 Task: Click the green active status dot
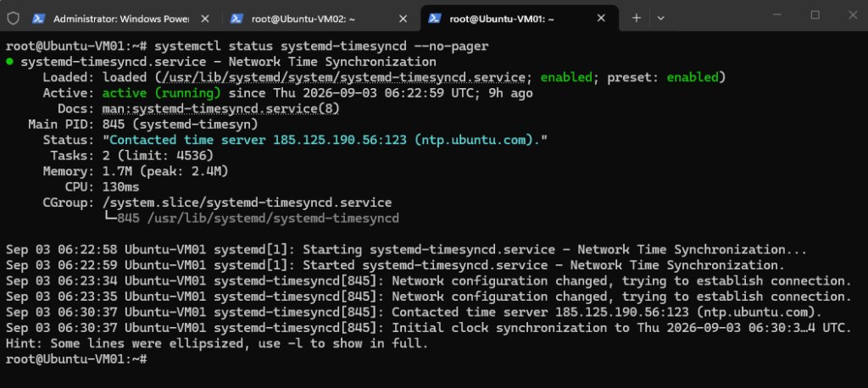[10, 62]
